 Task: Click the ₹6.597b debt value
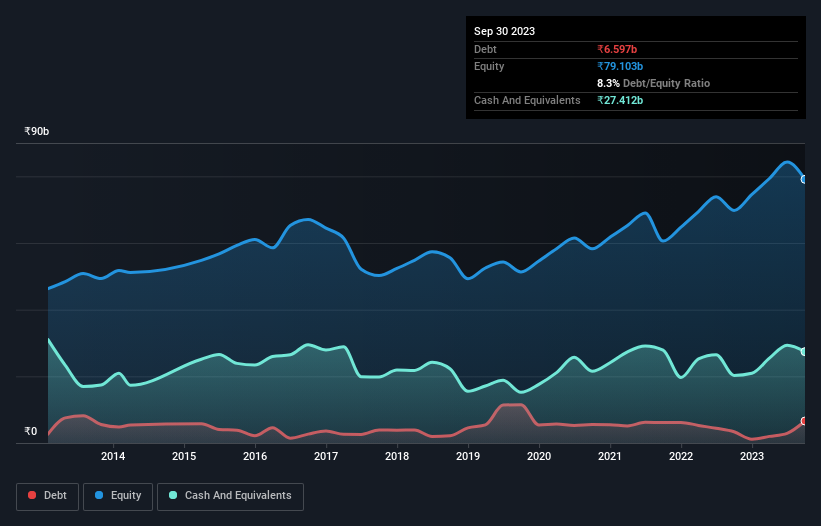(x=617, y=49)
